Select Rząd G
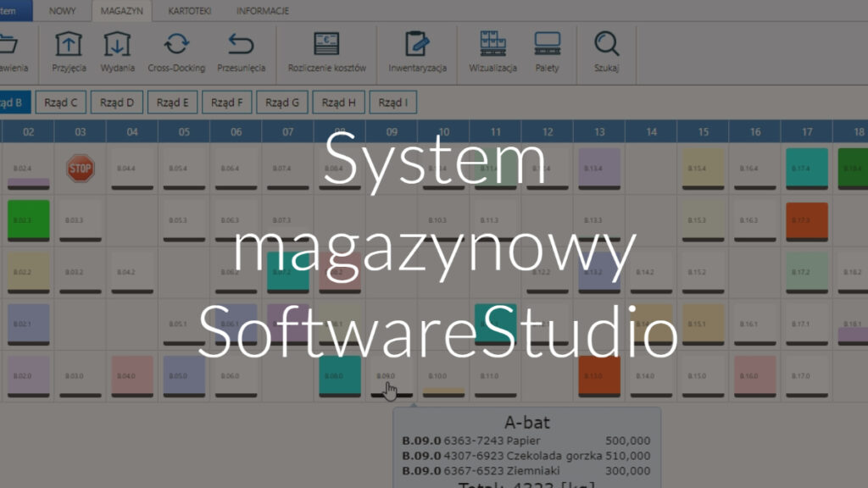868x488 pixels. [281, 103]
